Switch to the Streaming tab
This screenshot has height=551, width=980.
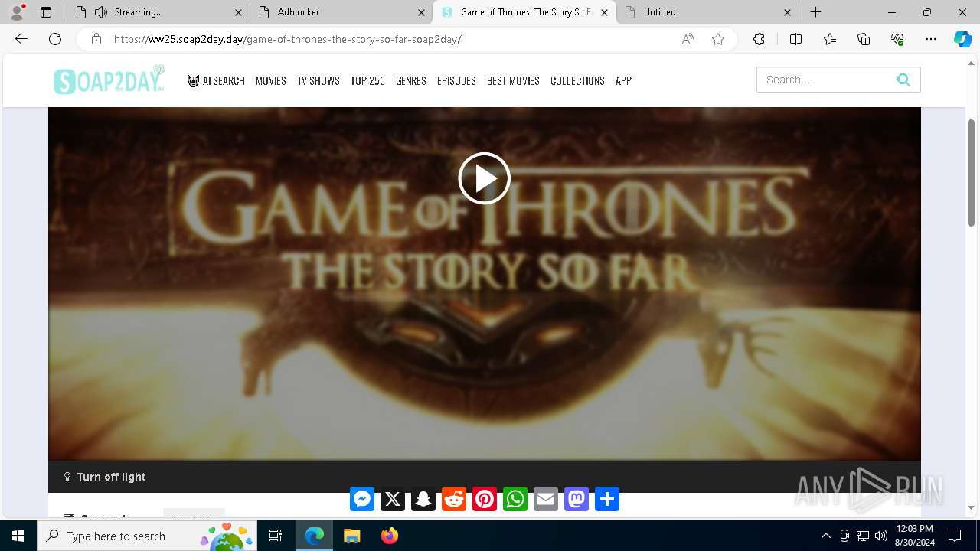pos(157,12)
